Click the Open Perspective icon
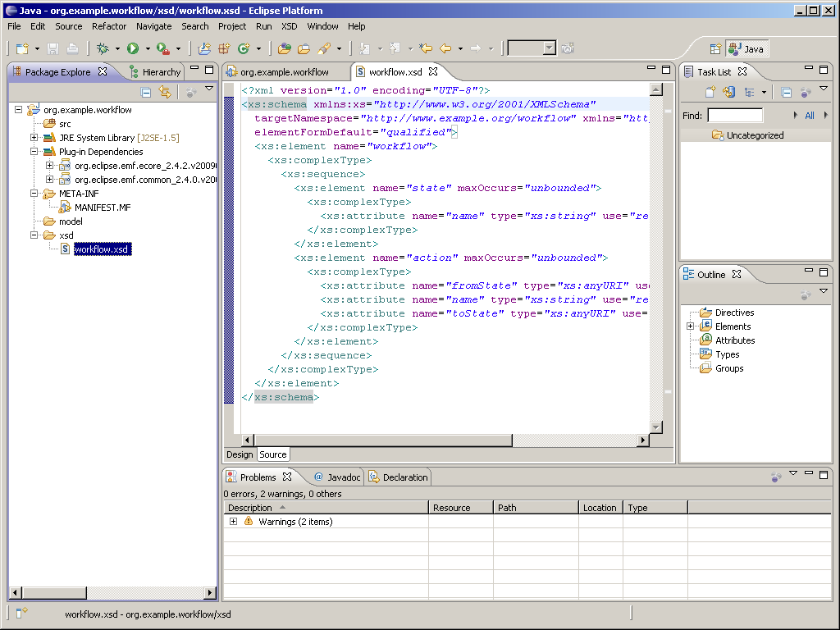Viewport: 840px width, 630px height. tap(715, 49)
